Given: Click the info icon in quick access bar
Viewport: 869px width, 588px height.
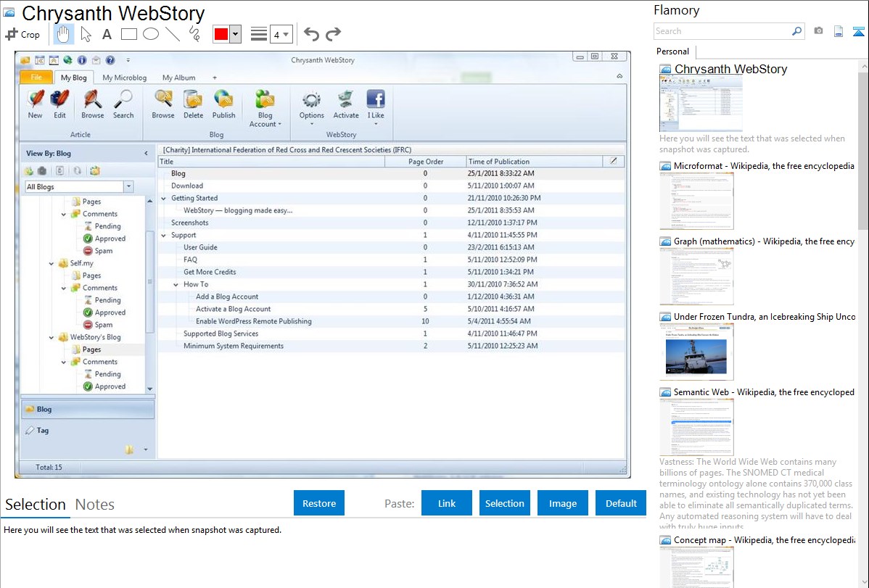Looking at the screenshot, I should 81,60.
